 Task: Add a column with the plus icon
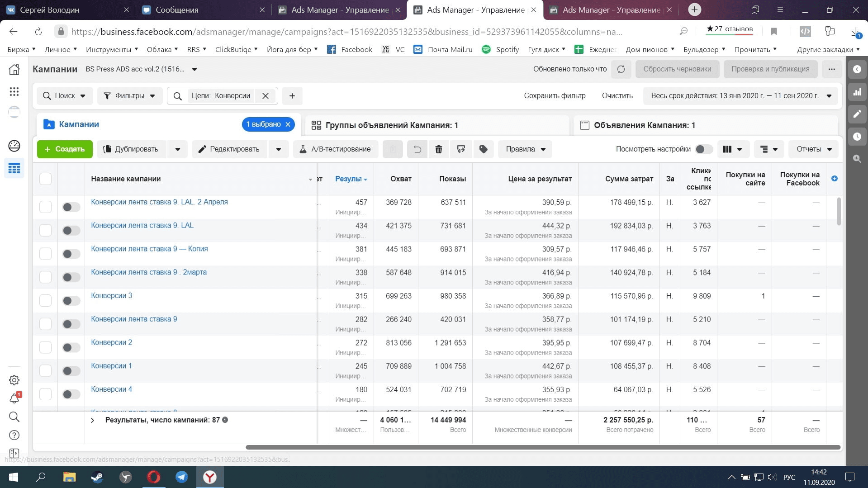pyautogui.click(x=834, y=179)
